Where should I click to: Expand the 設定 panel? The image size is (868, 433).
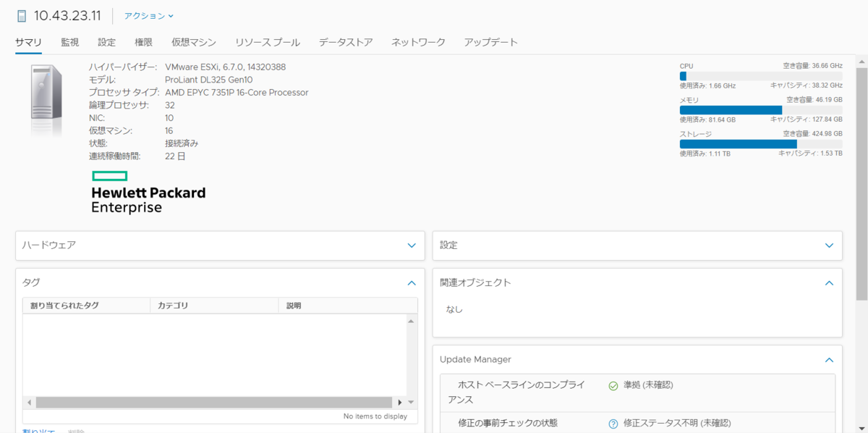pos(829,245)
